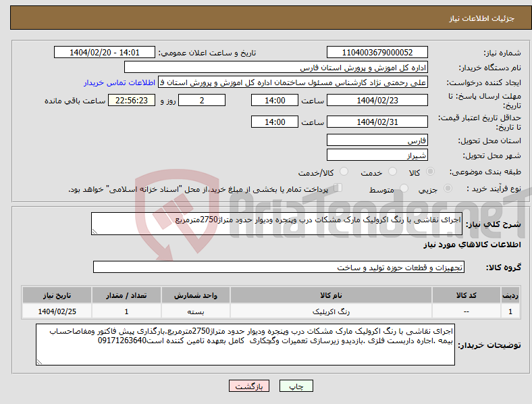Click the تعداد / مقدار column header

(126, 295)
